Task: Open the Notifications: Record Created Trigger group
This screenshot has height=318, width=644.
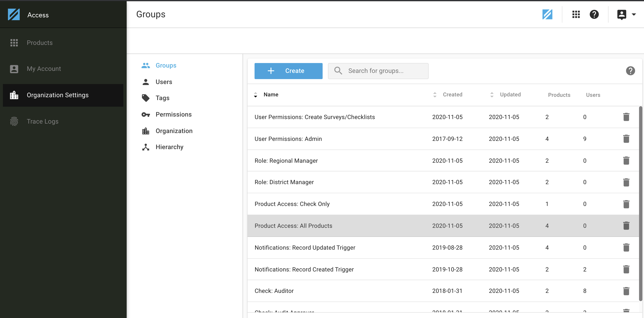Action: click(x=443, y=269)
